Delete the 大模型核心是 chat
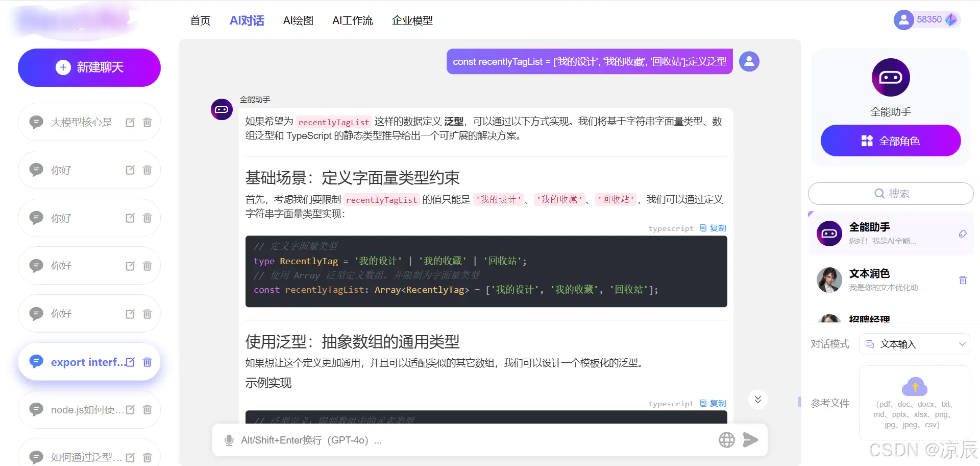This screenshot has height=466, width=980. coord(147,122)
